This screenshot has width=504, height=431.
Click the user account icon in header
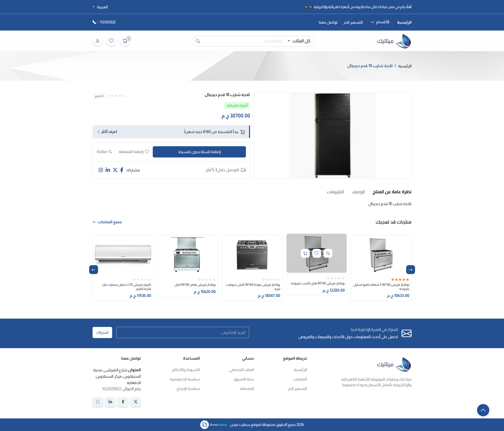tap(97, 41)
